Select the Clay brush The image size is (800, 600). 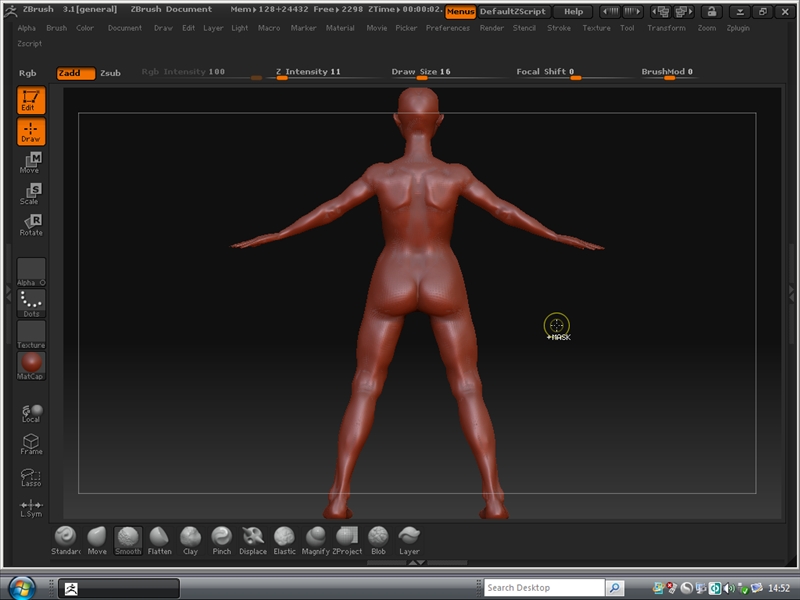[190, 541]
